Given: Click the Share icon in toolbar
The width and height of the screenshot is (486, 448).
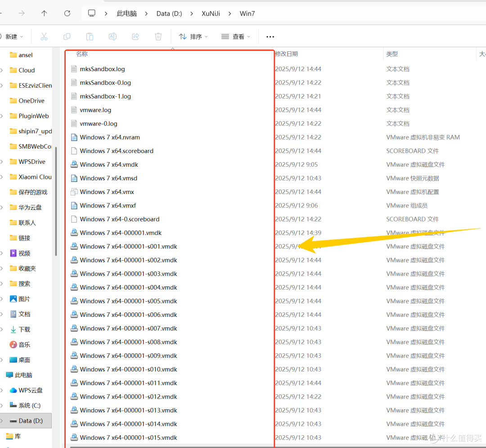Looking at the screenshot, I should (135, 36).
